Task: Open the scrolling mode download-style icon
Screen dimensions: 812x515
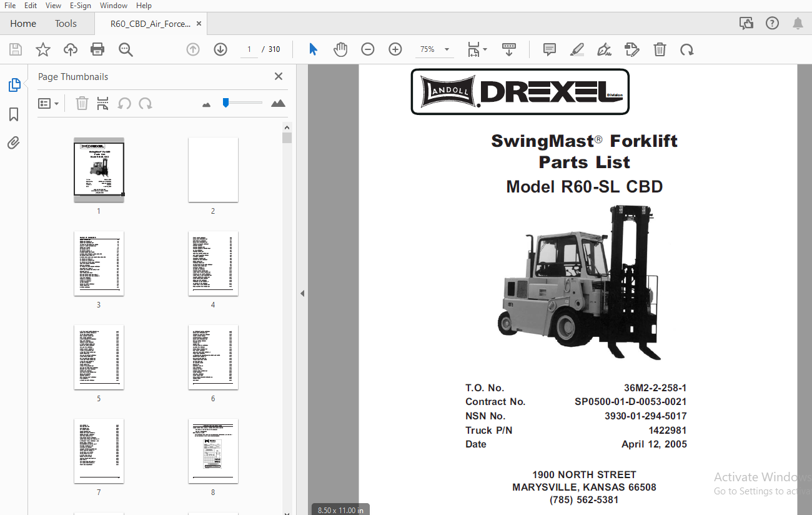Action: tap(509, 49)
